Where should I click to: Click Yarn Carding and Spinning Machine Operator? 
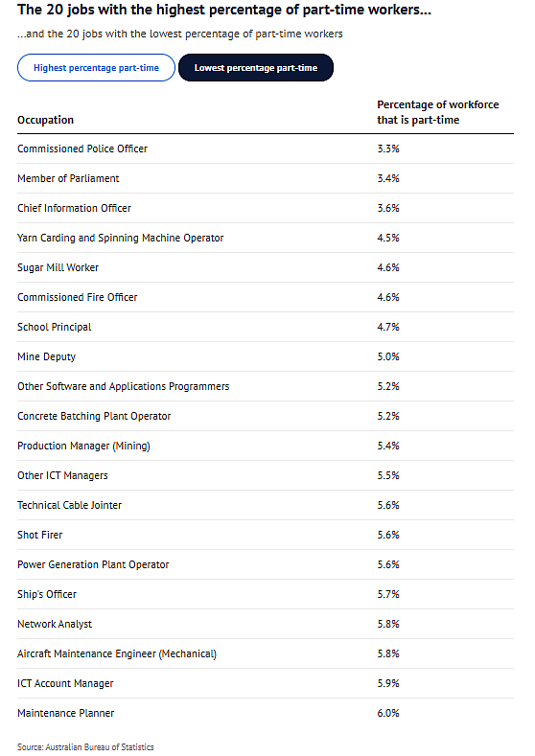click(121, 239)
